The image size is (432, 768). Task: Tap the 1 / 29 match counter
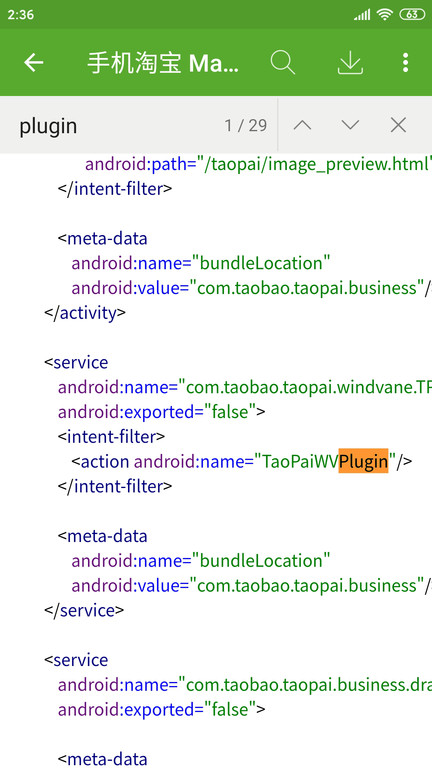coord(246,125)
